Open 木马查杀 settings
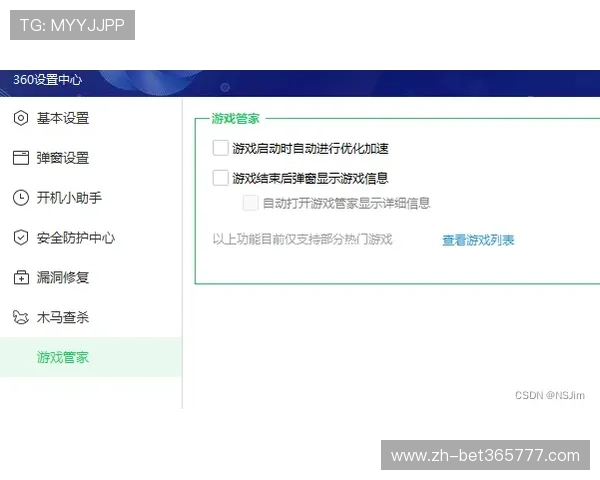 coord(91,317)
